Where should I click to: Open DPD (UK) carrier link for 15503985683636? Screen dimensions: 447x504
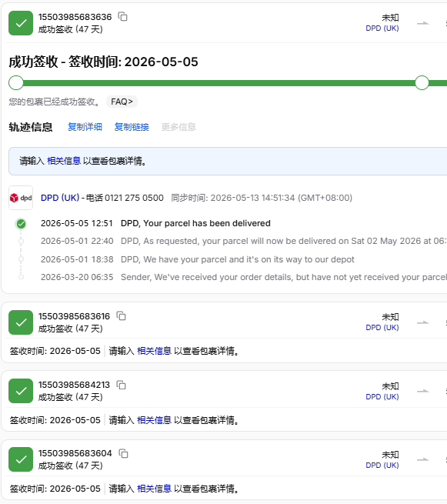tap(382, 28)
